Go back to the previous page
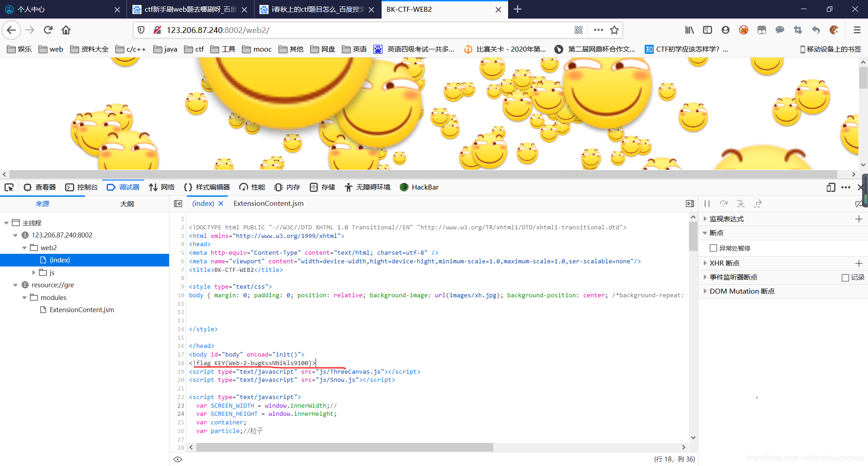The image size is (868, 466). click(11, 30)
